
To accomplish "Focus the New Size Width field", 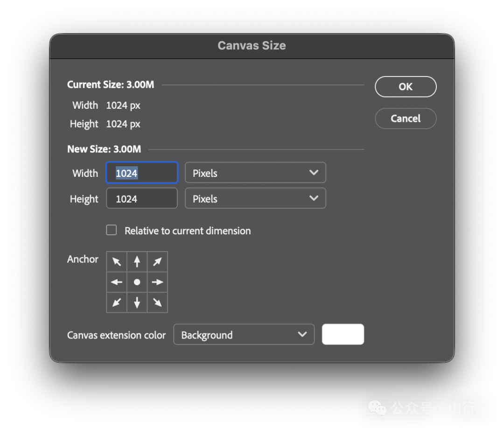I will (142, 173).
